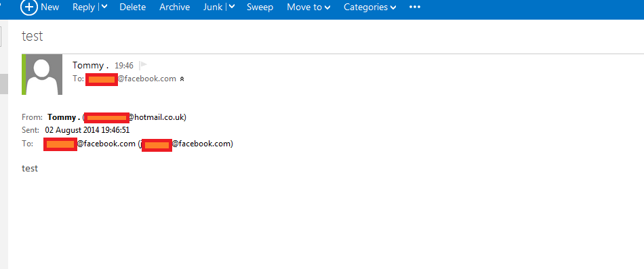Open the Junk dropdown arrow

coord(232,7)
